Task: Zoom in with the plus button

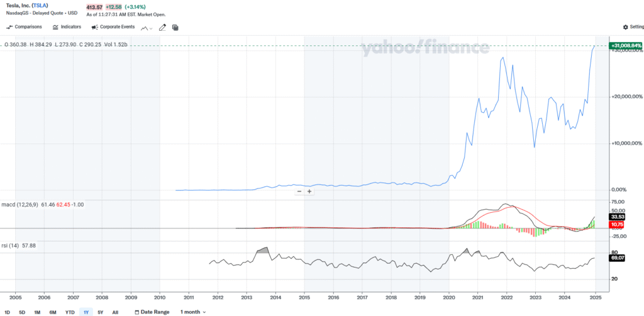Action: (x=309, y=191)
